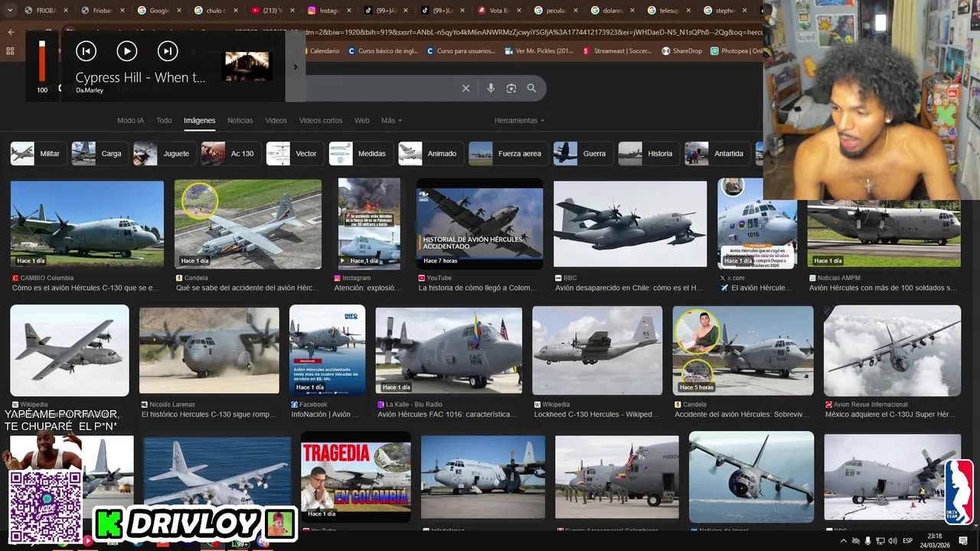Switch to the Noticias tab
The width and height of the screenshot is (980, 551).
pyautogui.click(x=240, y=120)
